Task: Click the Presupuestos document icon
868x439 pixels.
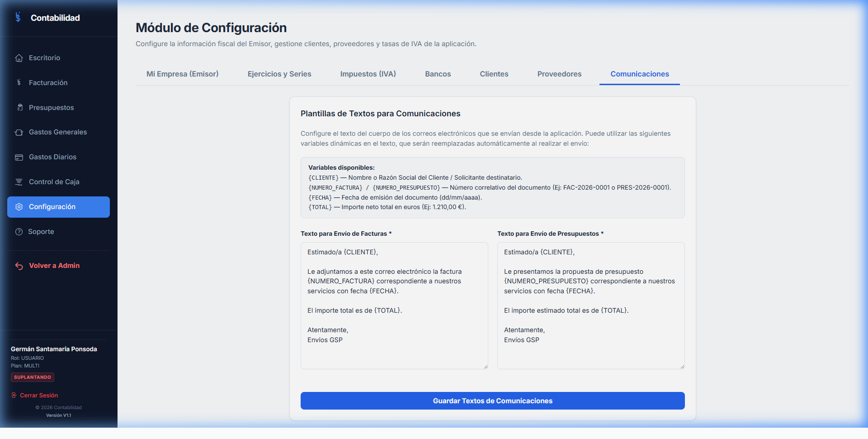Action: (x=19, y=107)
